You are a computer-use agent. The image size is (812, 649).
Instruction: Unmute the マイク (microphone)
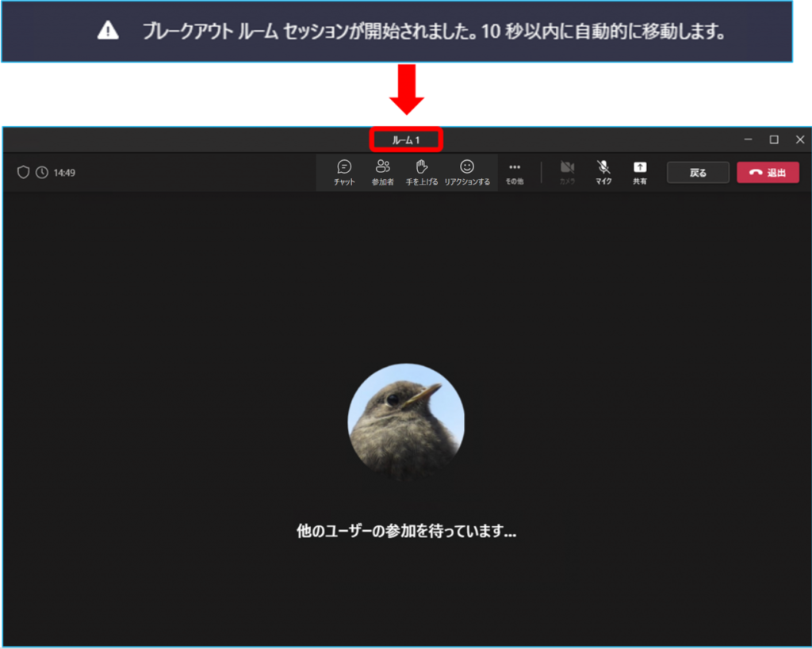[603, 172]
